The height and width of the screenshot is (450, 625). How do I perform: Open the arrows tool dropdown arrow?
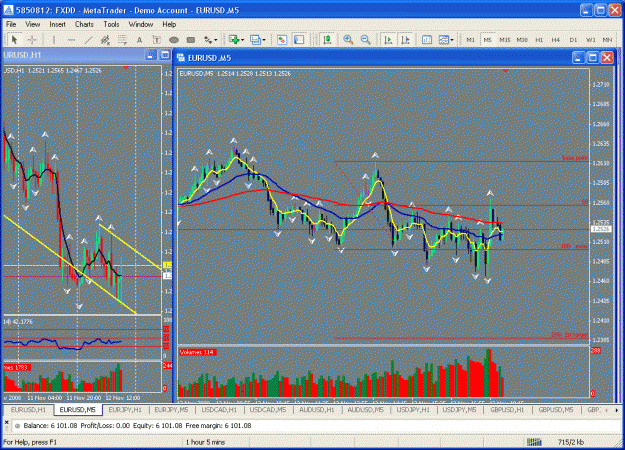[216, 40]
